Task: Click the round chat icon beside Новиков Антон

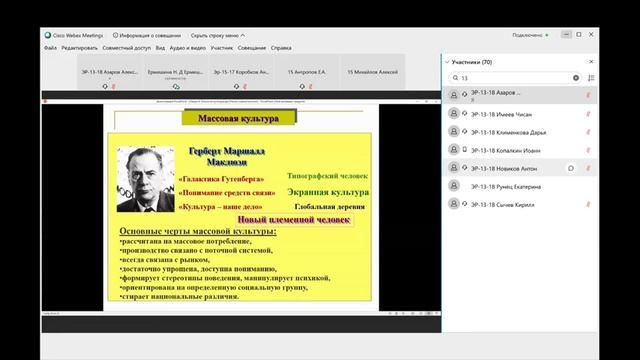Action: click(571, 168)
